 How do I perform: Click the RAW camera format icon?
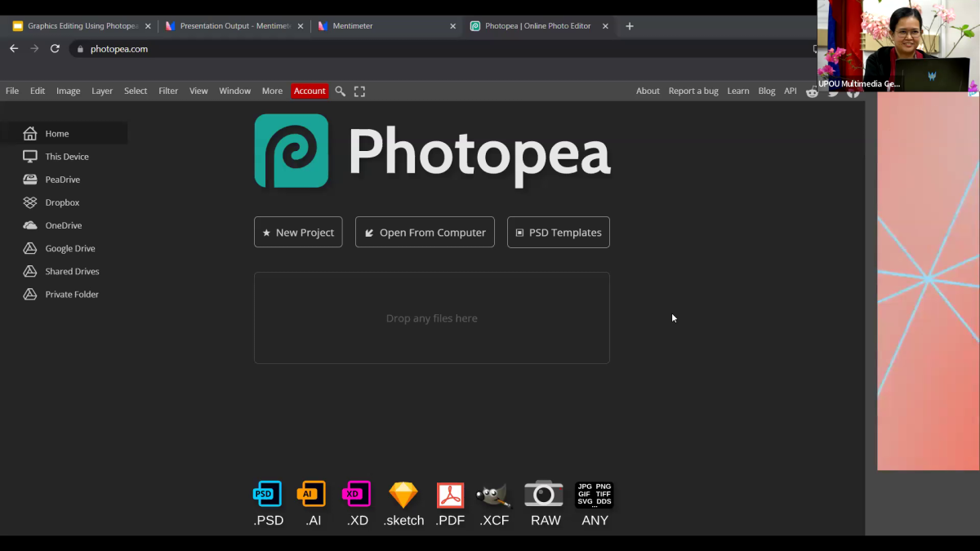pyautogui.click(x=545, y=495)
